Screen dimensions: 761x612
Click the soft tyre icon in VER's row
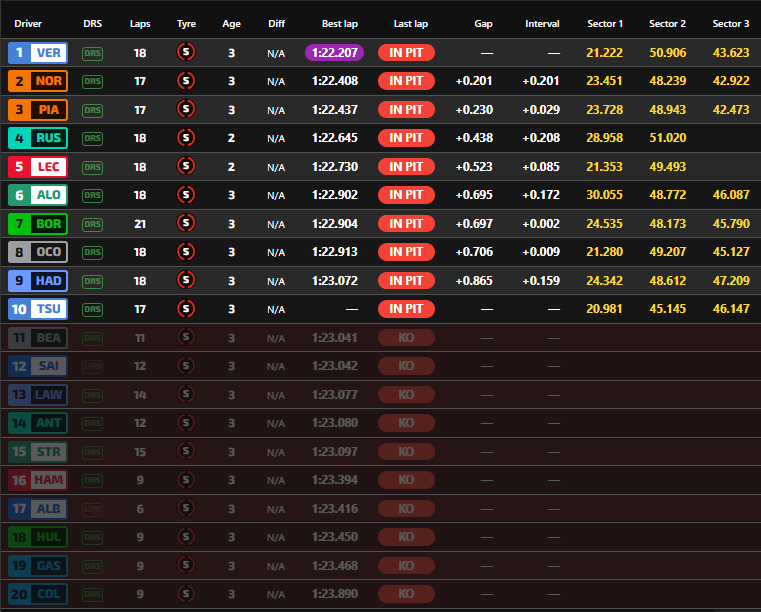pos(186,52)
